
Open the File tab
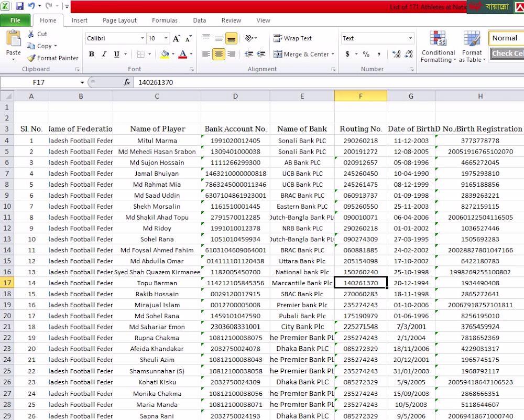click(15, 20)
